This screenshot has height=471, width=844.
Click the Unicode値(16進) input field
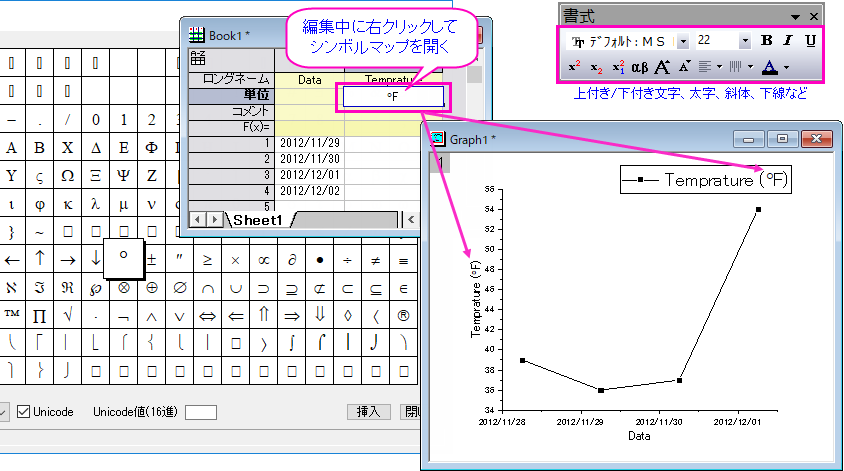(201, 412)
